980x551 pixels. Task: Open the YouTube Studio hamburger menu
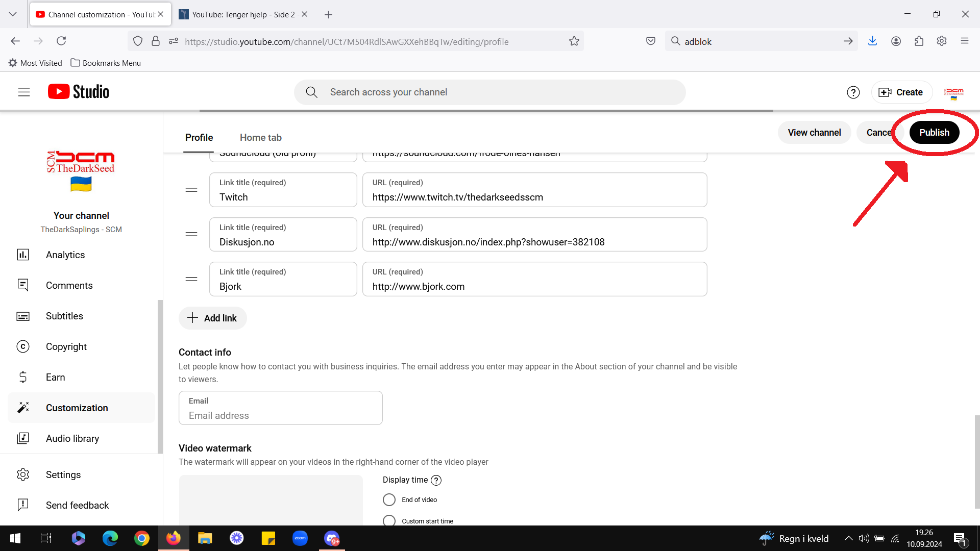pyautogui.click(x=24, y=92)
